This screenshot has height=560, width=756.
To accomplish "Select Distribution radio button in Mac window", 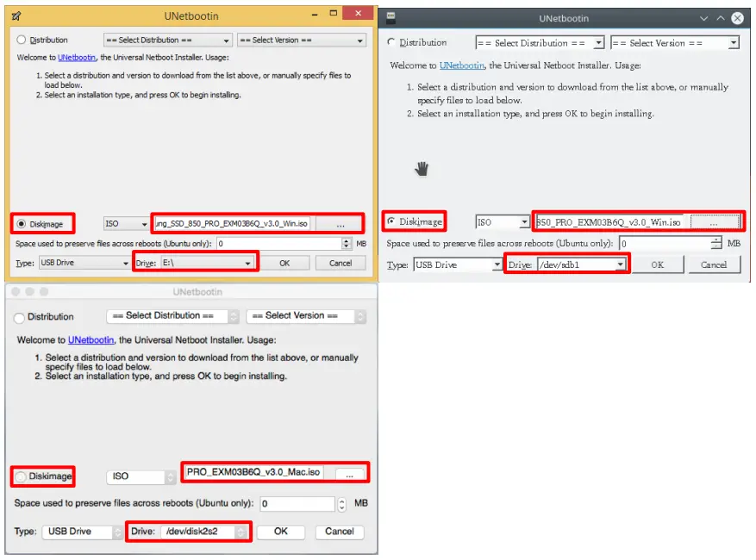I will pos(19,318).
